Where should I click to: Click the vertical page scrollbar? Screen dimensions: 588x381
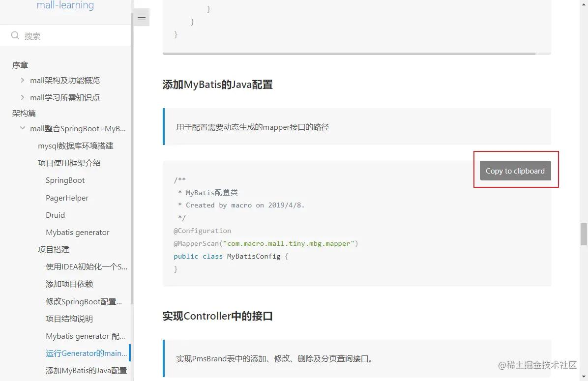pyautogui.click(x=584, y=231)
